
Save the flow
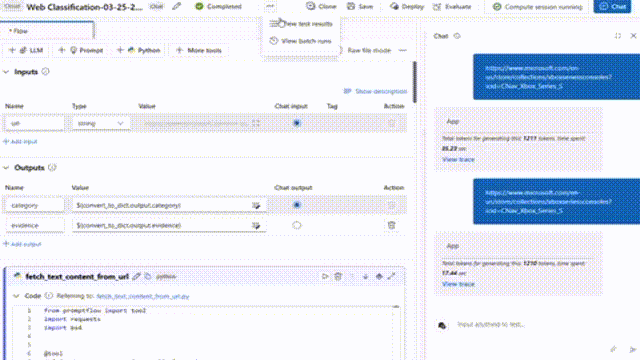click(360, 7)
